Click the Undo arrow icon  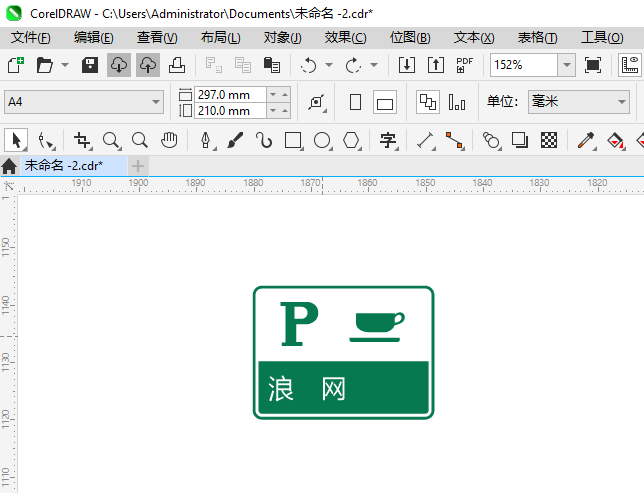[308, 65]
